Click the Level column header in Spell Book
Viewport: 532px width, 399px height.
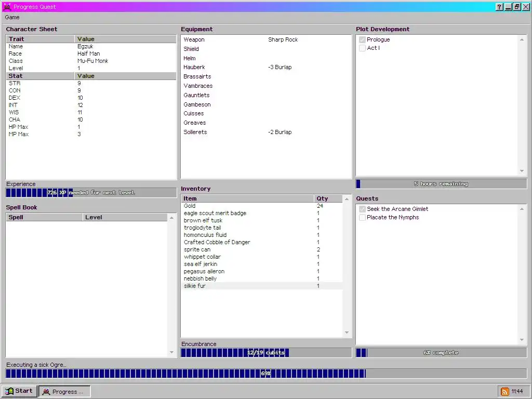(x=125, y=218)
